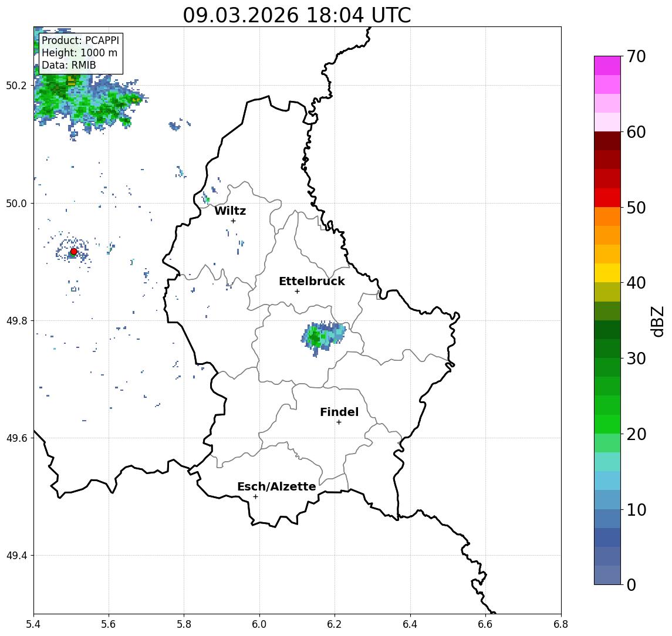Click the magenta 70 dBZ colorbar segment

pos(607,66)
